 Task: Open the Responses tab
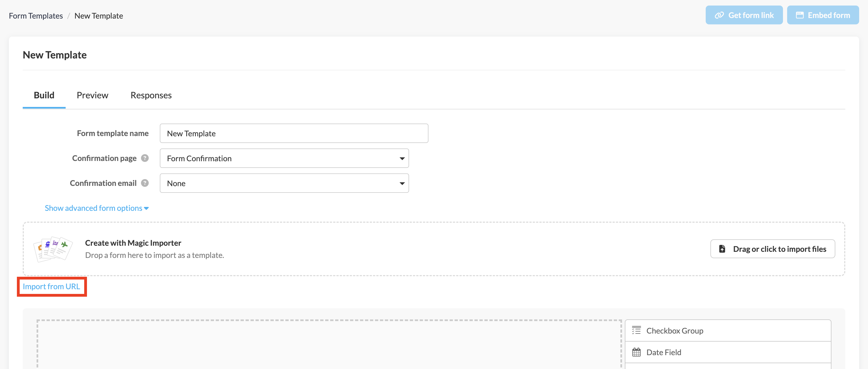pyautogui.click(x=151, y=95)
